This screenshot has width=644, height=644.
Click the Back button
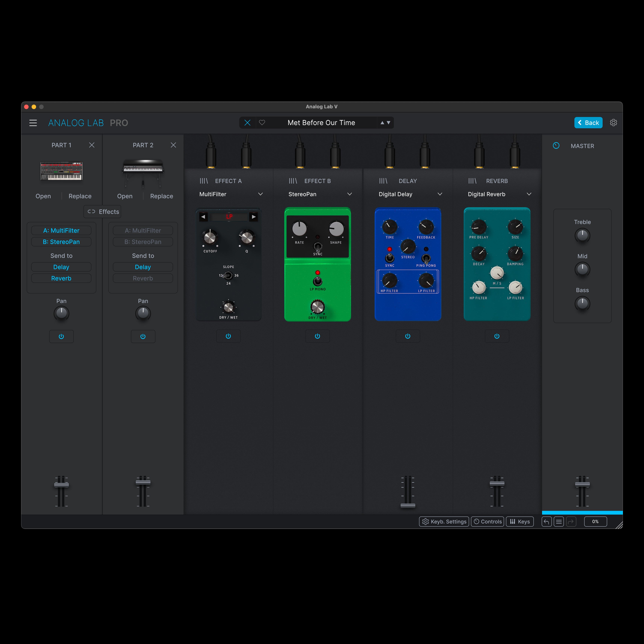pos(588,123)
